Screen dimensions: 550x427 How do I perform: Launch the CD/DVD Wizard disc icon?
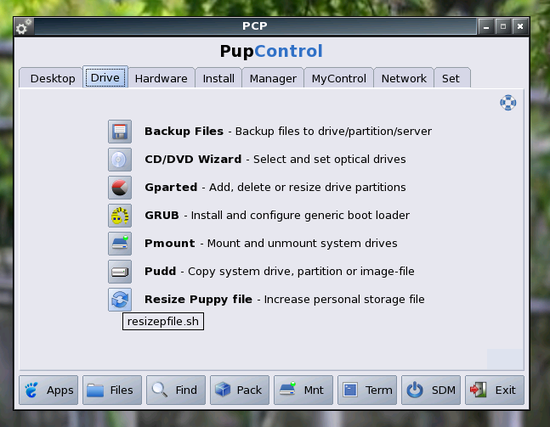coord(120,160)
